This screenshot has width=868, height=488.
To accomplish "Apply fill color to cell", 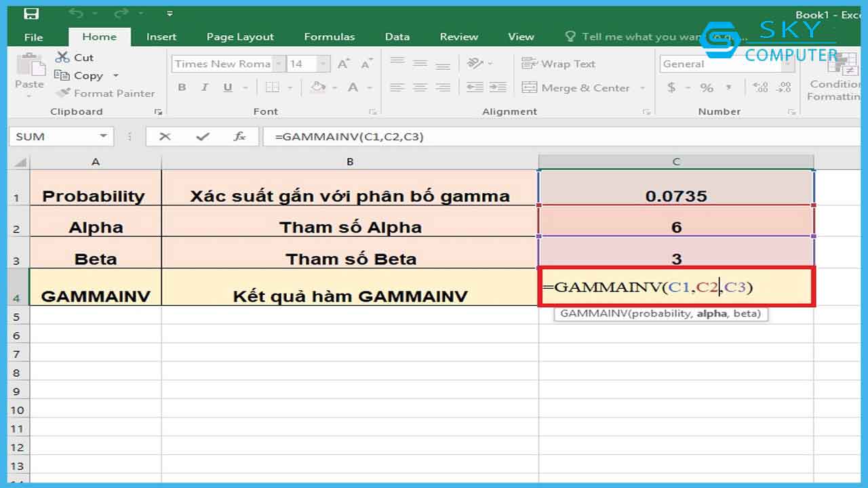I will click(317, 87).
